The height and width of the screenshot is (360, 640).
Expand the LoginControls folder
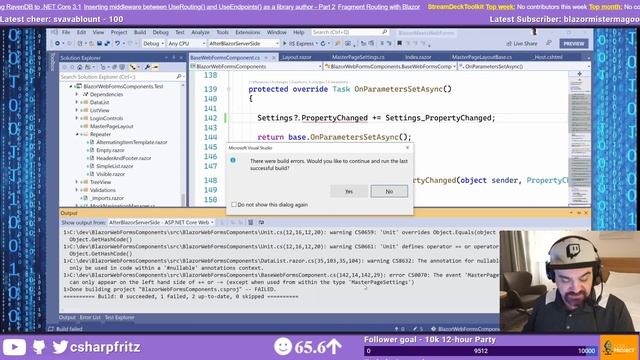[77, 118]
